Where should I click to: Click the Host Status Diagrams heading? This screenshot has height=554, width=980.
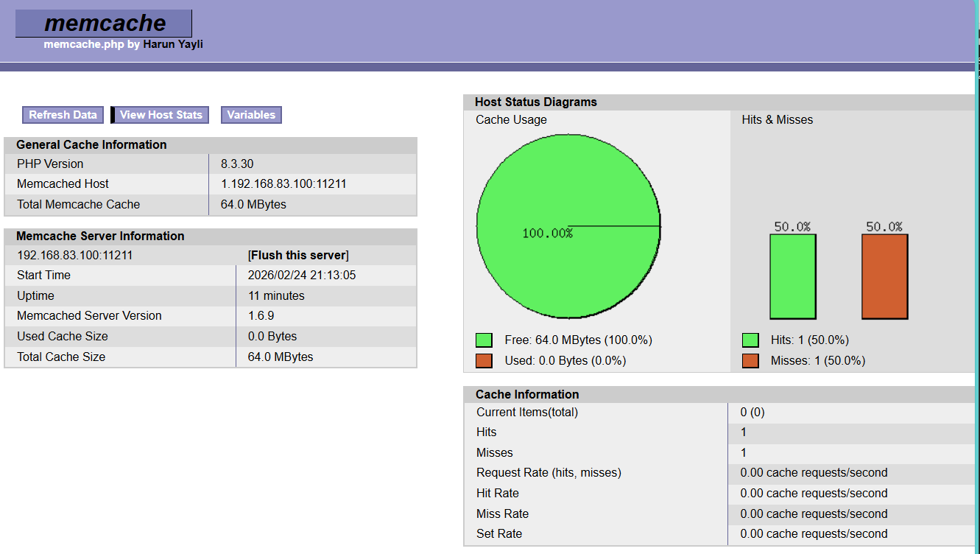coord(536,102)
